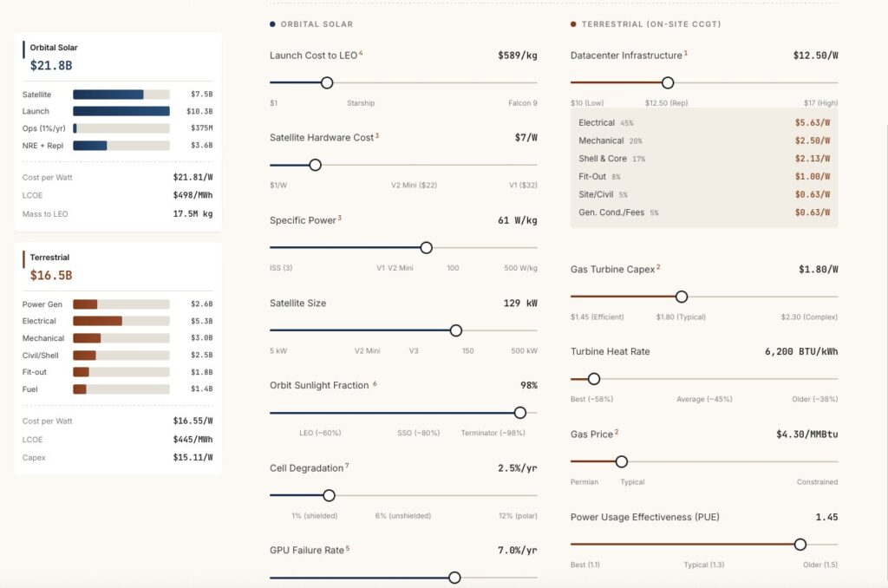The image size is (888, 588).
Task: Open footnote 4 beside Launch Cost to LEO
Action: coord(361,53)
